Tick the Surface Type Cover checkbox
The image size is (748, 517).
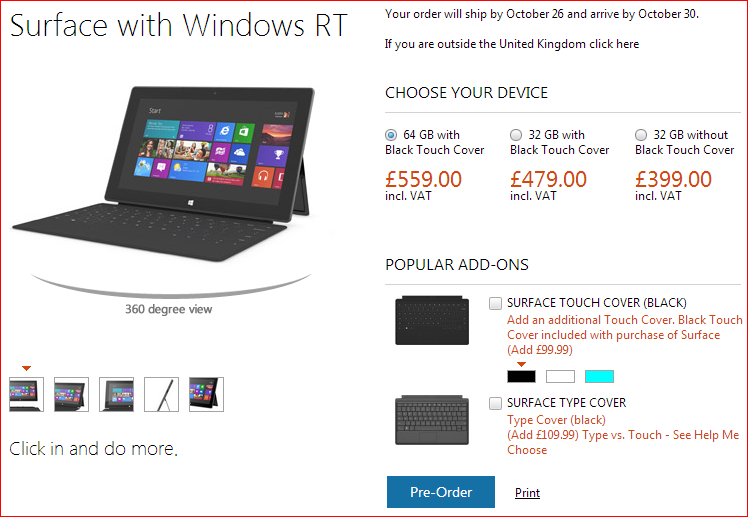[x=495, y=403]
